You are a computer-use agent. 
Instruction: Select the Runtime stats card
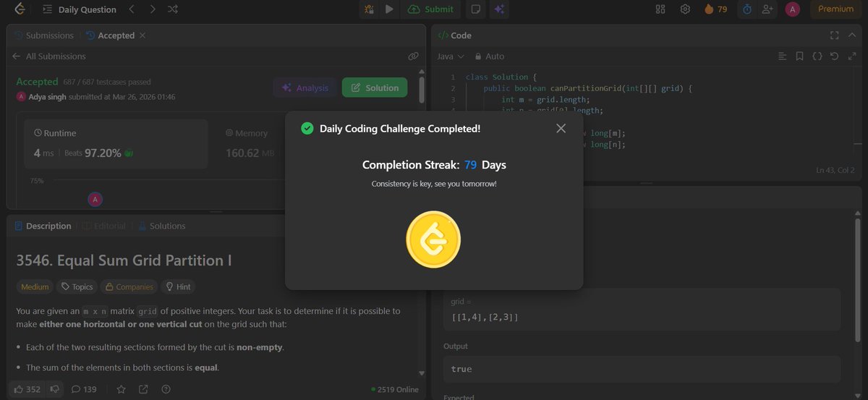tap(116, 143)
